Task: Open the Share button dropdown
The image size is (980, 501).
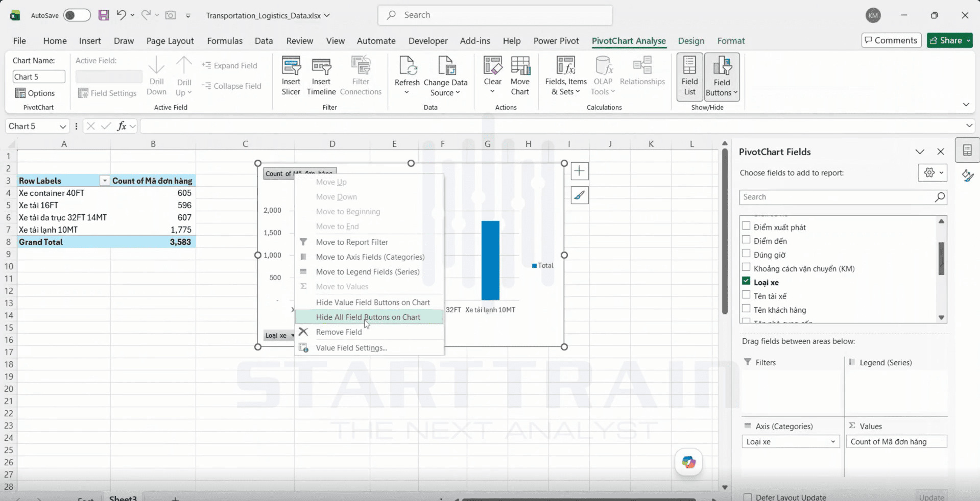Action: [x=968, y=40]
